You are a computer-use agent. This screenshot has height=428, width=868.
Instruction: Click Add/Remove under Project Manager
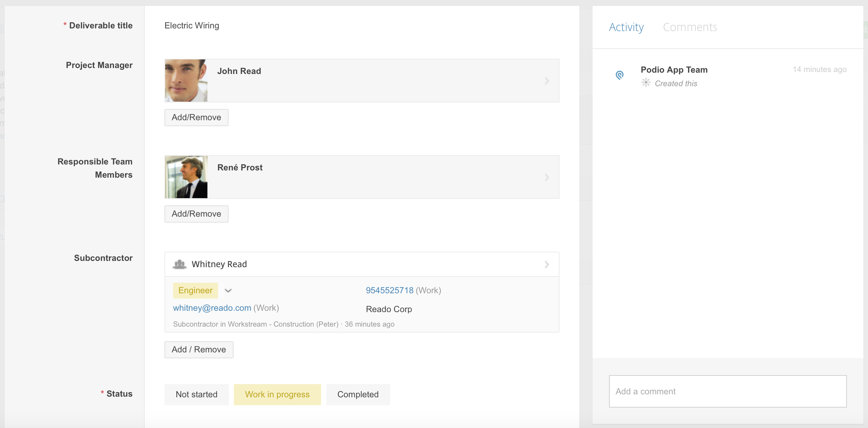tap(196, 117)
